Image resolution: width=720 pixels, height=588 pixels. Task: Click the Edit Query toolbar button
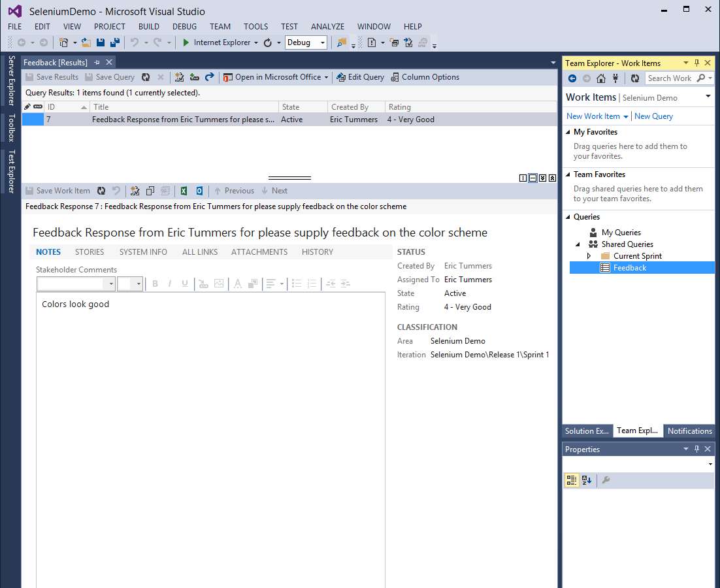click(360, 77)
